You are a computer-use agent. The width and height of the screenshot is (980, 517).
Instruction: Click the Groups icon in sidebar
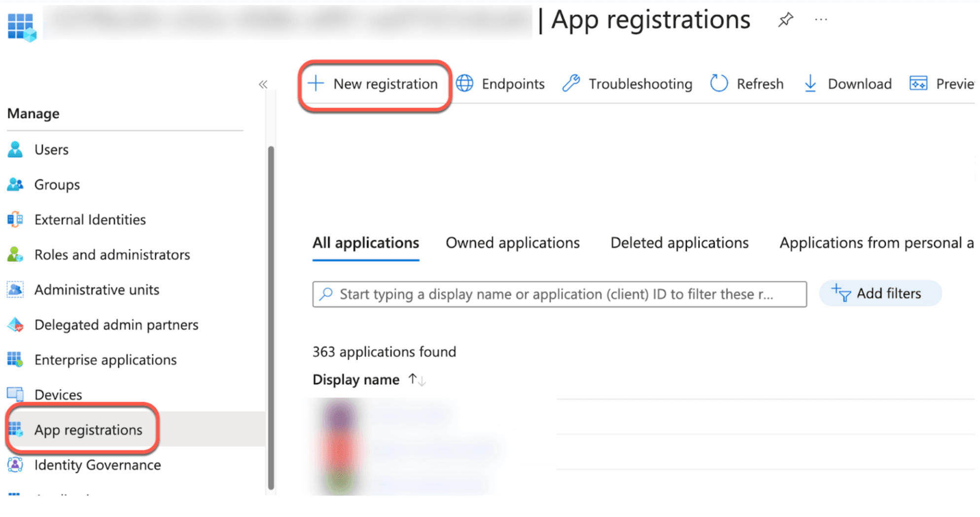[x=15, y=185]
